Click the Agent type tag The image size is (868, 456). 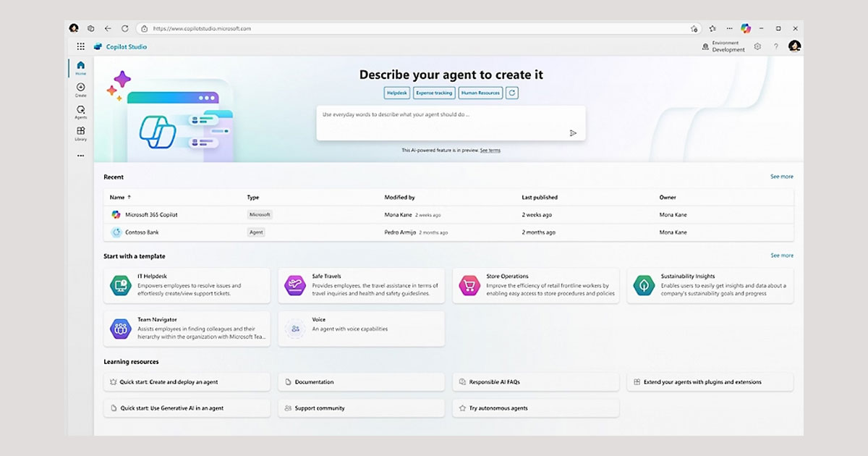tap(256, 232)
